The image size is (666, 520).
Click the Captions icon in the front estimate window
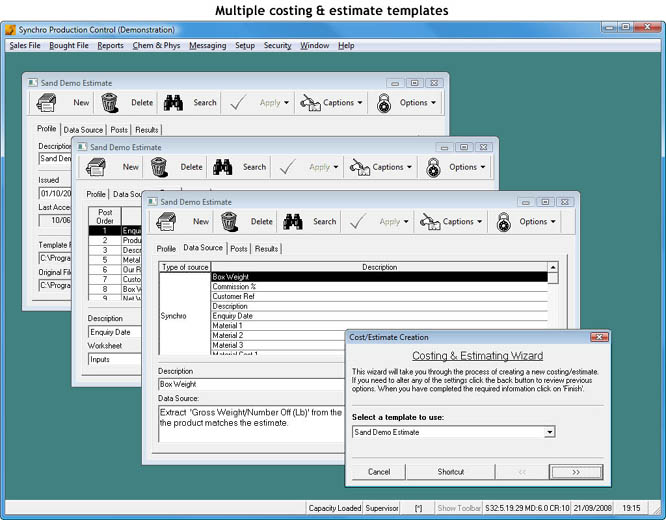point(430,222)
